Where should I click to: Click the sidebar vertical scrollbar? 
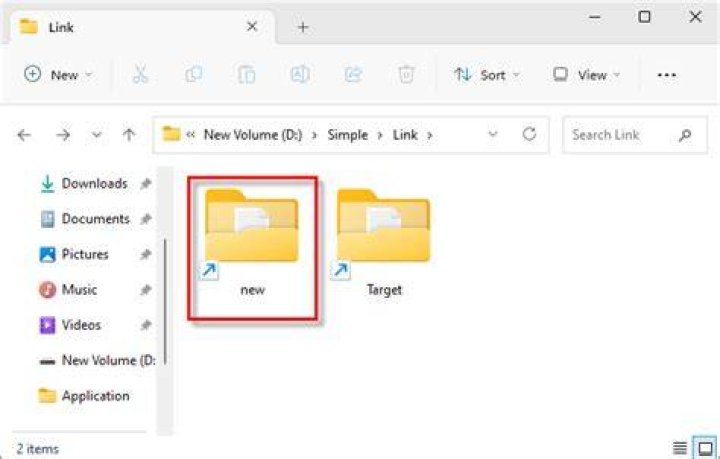click(165, 301)
